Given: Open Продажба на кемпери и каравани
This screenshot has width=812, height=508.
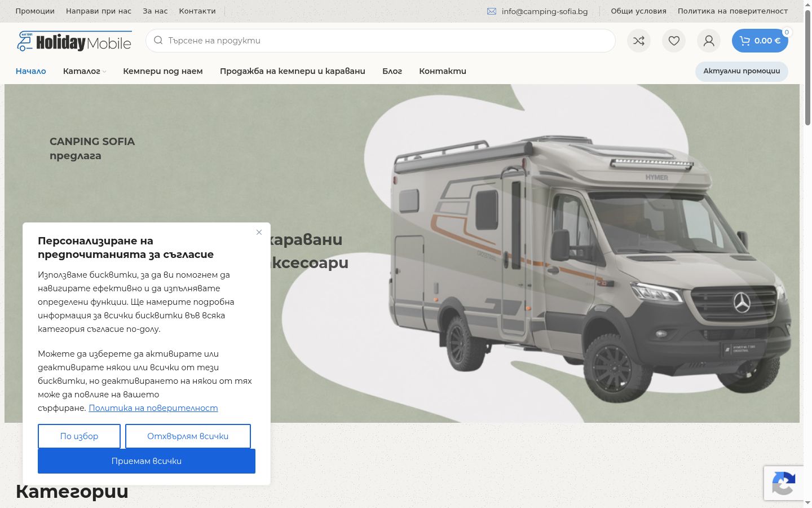Looking at the screenshot, I should tap(293, 71).
